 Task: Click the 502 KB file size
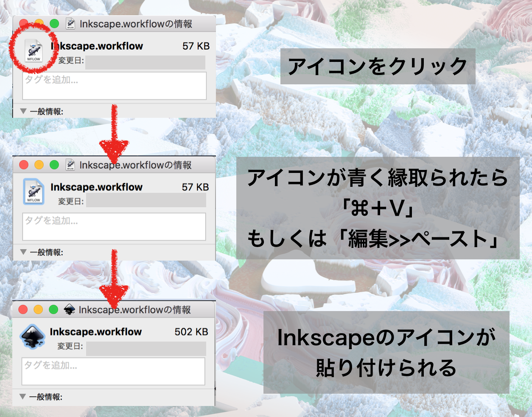191,332
